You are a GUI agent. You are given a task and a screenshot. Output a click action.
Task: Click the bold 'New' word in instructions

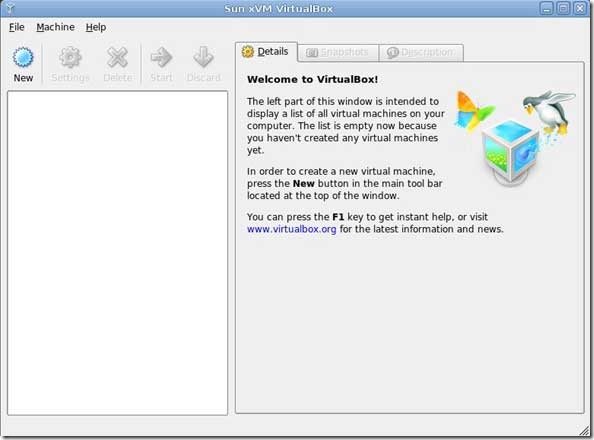coord(304,183)
